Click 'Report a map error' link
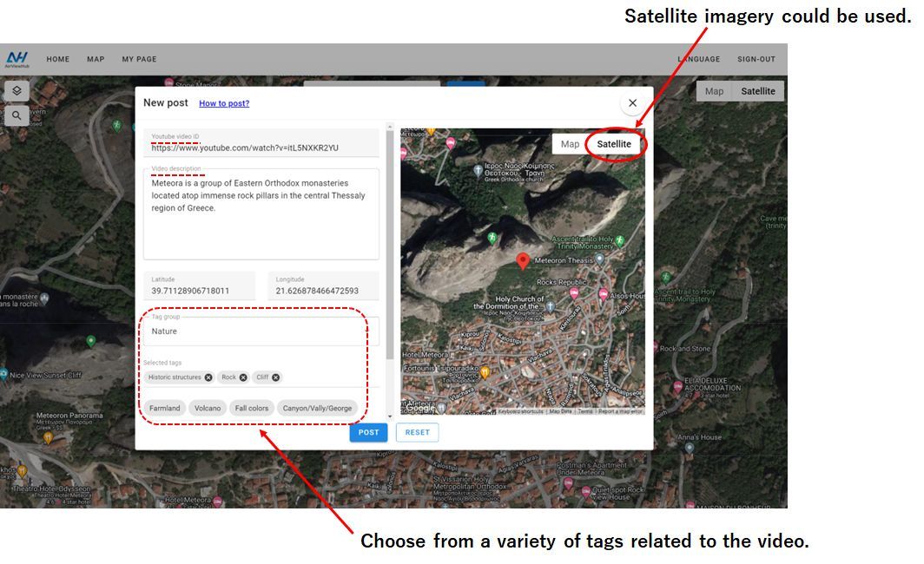The width and height of the screenshot is (924, 564). pyautogui.click(x=621, y=411)
